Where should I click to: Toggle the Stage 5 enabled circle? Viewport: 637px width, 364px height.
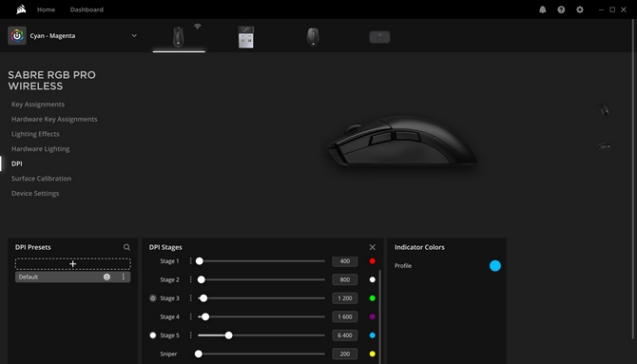click(x=153, y=335)
